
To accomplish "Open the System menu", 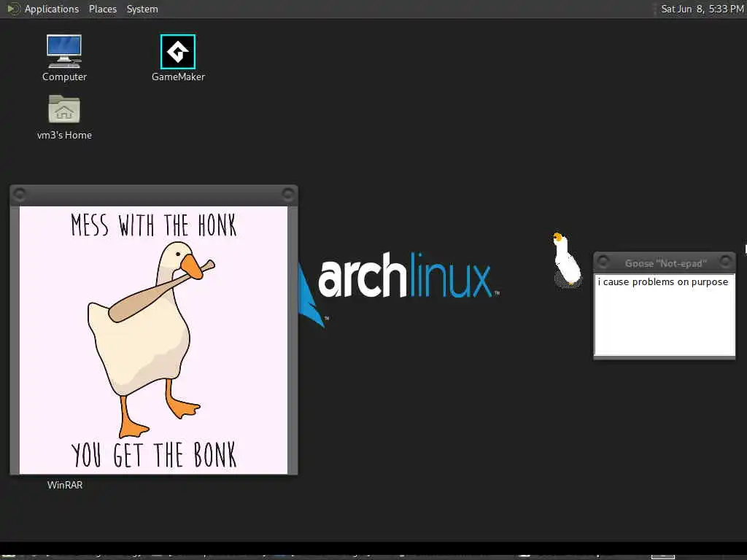I will [142, 9].
